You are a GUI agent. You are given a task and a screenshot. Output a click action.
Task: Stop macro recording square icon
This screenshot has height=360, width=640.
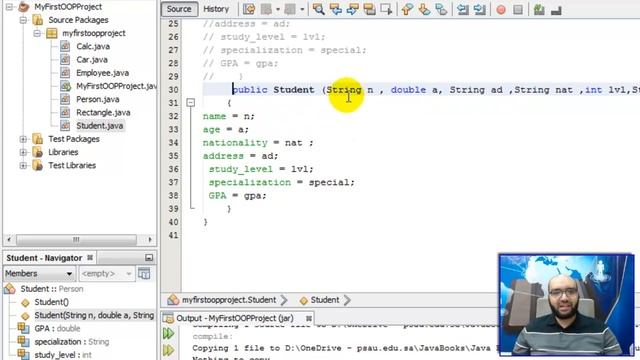518,9
